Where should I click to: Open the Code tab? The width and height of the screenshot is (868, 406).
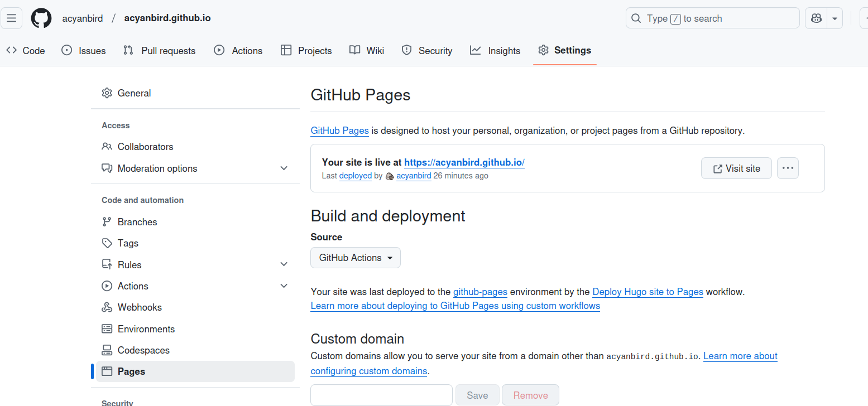26,51
